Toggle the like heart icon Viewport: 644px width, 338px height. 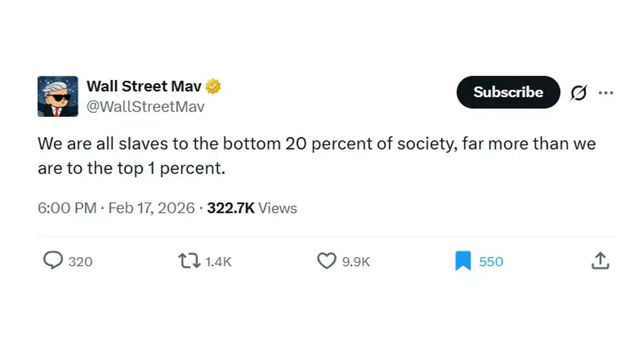327,261
